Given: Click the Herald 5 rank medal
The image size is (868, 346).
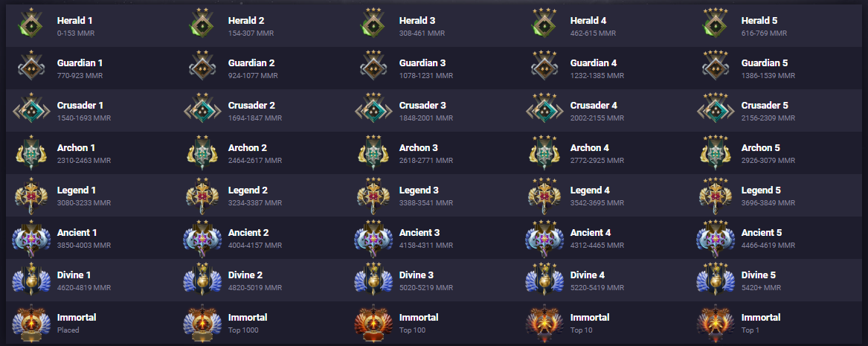Looking at the screenshot, I should point(712,24).
